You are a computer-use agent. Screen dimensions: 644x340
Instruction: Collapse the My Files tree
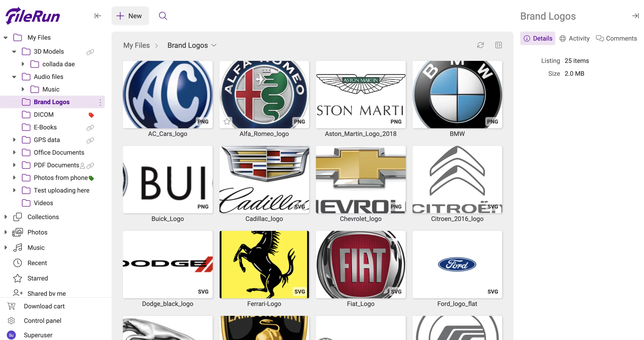click(5, 38)
